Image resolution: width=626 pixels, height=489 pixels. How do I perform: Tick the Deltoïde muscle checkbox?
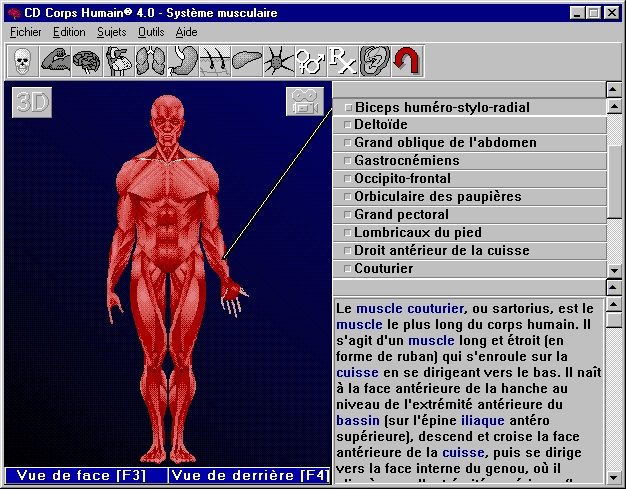point(348,125)
